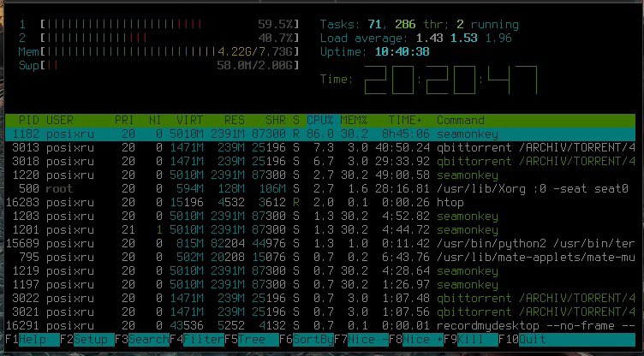
Task: Select the seamonkey row with PID 1197
Action: click(x=320, y=285)
